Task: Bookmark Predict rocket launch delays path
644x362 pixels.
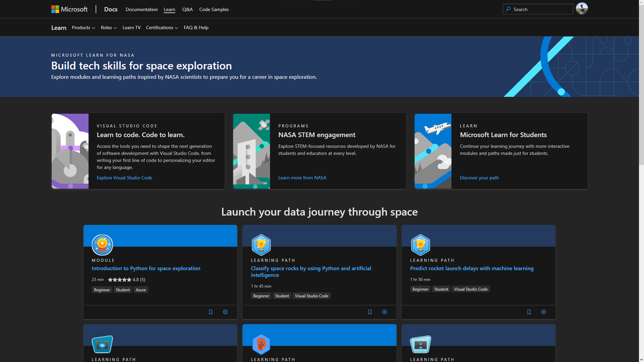Action: tap(529, 312)
